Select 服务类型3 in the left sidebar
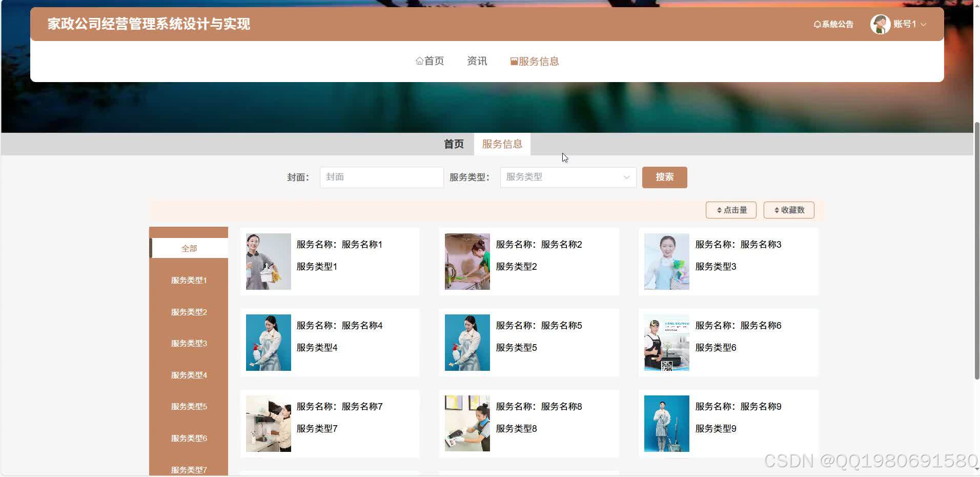Viewport: 980px width, 477px height. [189, 343]
